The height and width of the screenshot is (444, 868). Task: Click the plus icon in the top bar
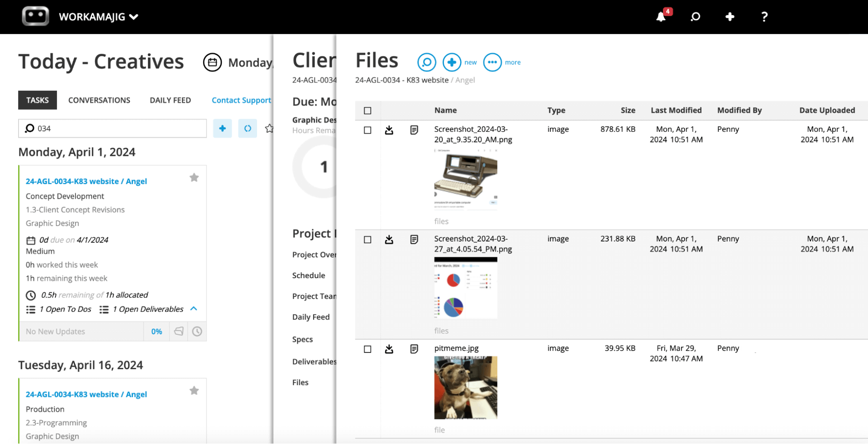click(729, 16)
